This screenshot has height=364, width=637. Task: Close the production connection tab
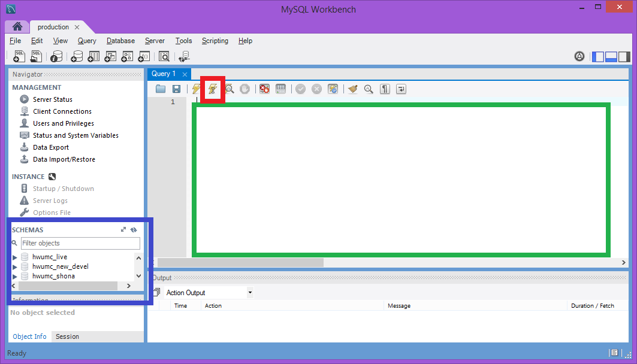pos(77,27)
